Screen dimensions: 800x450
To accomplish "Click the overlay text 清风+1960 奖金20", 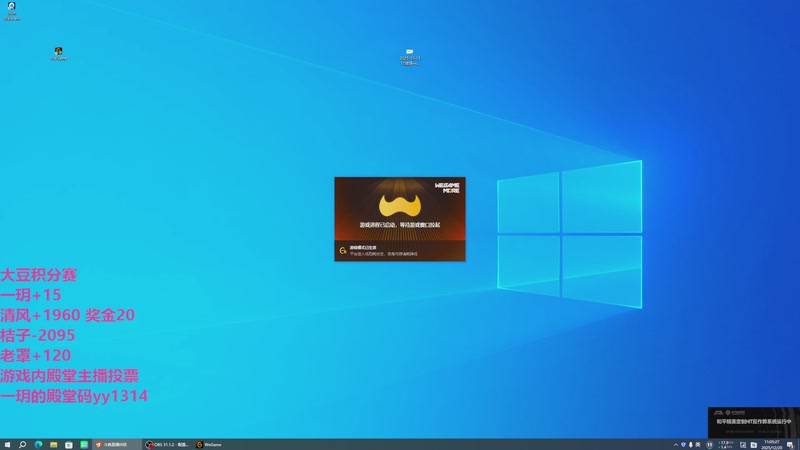I will 67,315.
